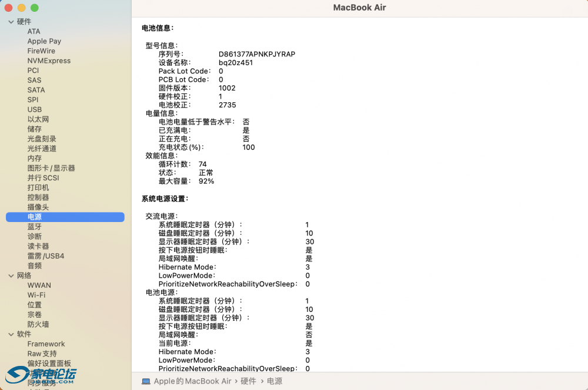This screenshot has height=390, width=588.
Task: Collapse the 软件 software section
Action: coord(11,334)
